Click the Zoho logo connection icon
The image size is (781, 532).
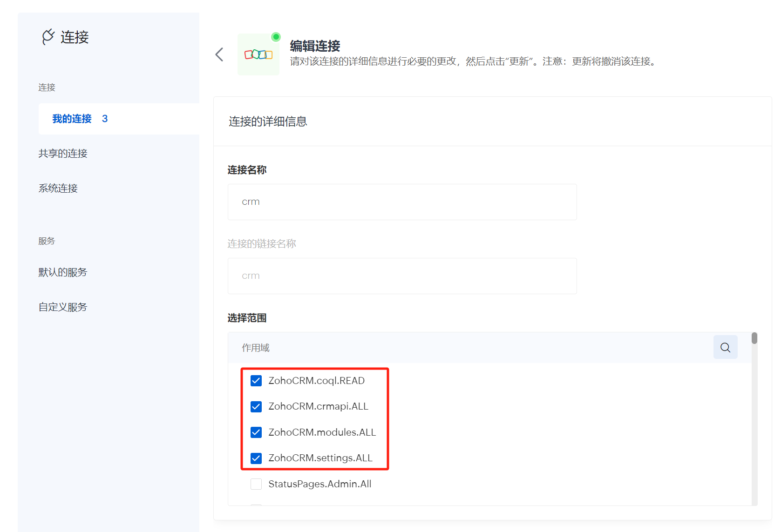click(x=258, y=54)
